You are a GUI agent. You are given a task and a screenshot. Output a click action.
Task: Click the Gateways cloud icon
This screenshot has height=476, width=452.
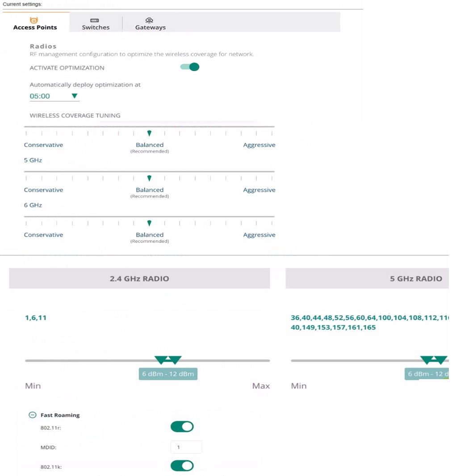coord(150,20)
